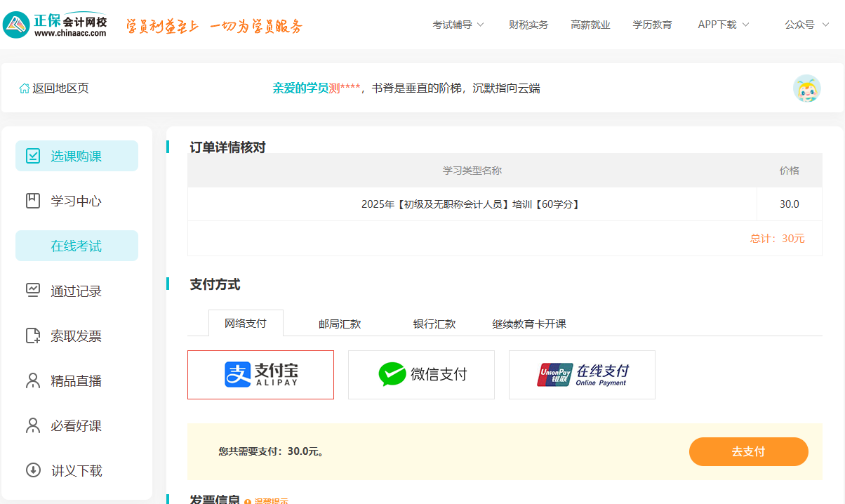Click the 必看好课 person icon
845x504 pixels.
coord(33,425)
